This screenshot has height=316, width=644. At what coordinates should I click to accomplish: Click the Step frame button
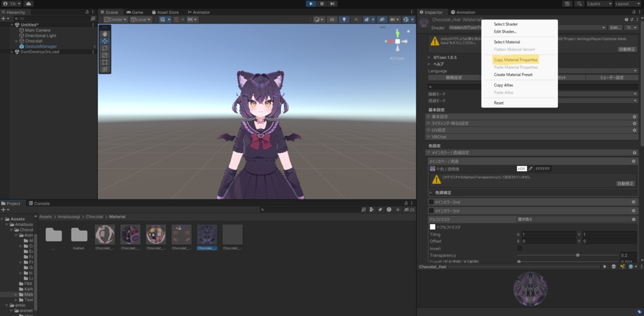[332, 4]
